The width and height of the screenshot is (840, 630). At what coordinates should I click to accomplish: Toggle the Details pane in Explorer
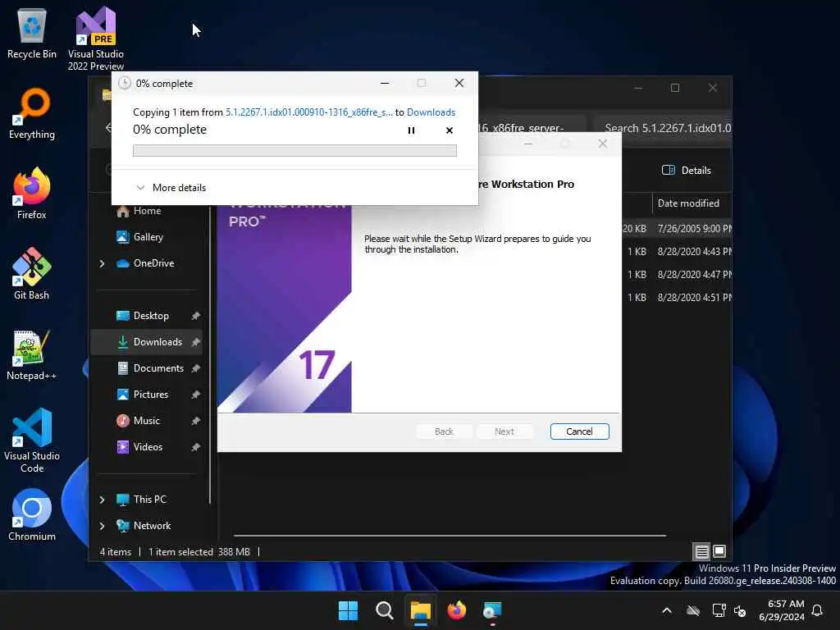[687, 171]
